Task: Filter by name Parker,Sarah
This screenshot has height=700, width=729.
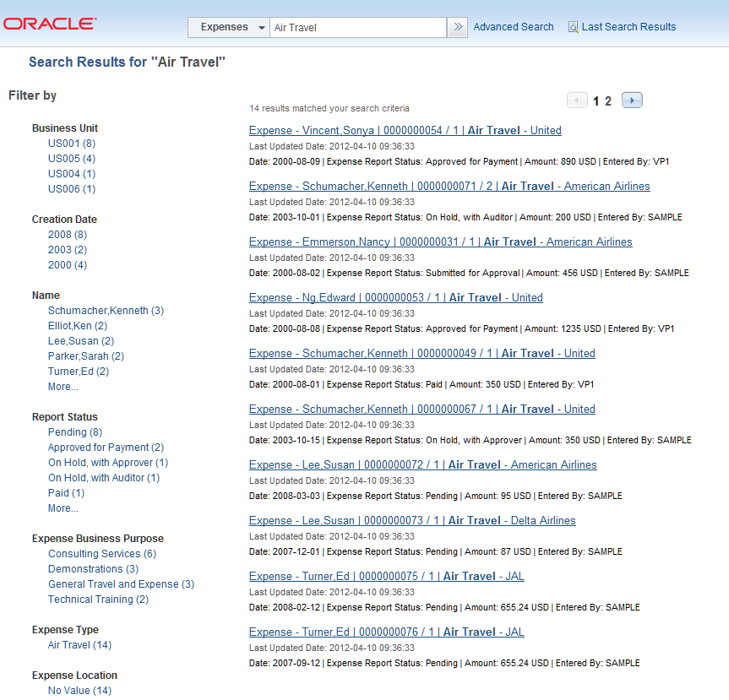Action: 86,356
